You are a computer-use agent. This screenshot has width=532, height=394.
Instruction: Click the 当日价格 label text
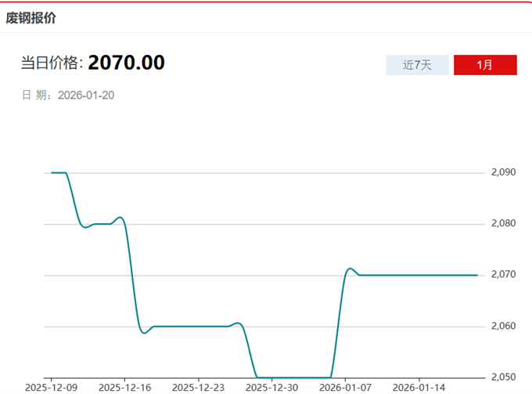(52, 63)
